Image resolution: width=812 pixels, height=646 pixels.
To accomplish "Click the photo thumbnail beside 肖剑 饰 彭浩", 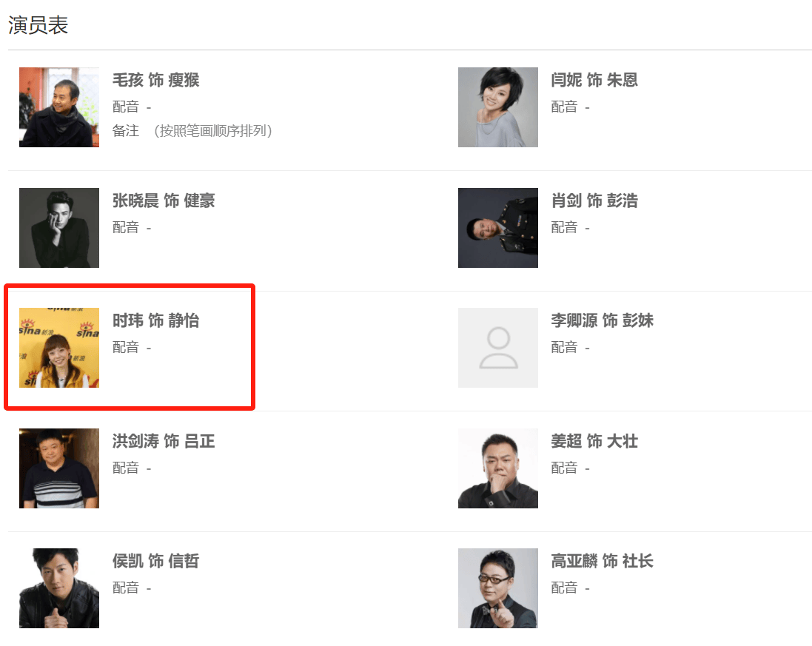I will 497,227.
